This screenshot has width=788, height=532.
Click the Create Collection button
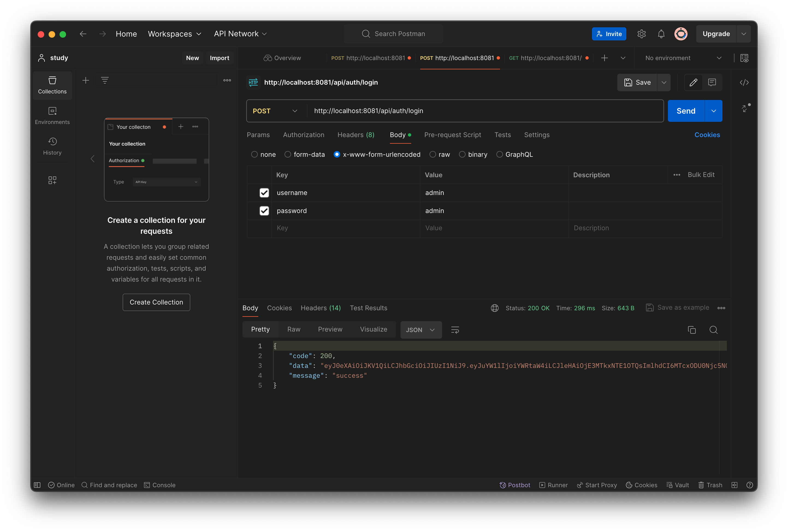tap(156, 302)
